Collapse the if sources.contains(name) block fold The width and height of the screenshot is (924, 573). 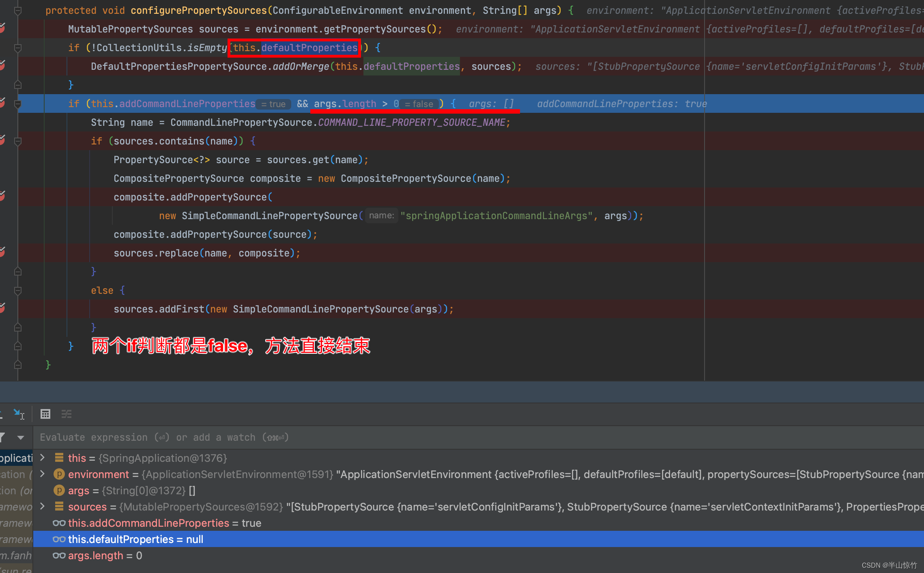tap(18, 141)
